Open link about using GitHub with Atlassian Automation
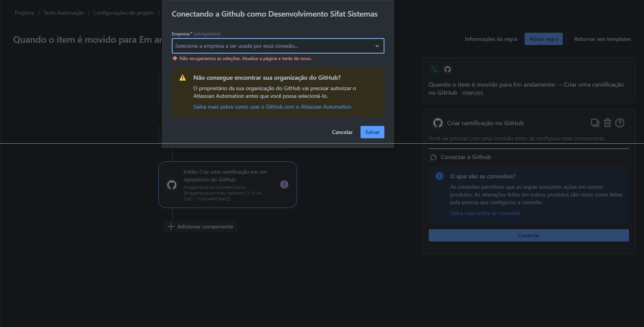 pos(272,107)
